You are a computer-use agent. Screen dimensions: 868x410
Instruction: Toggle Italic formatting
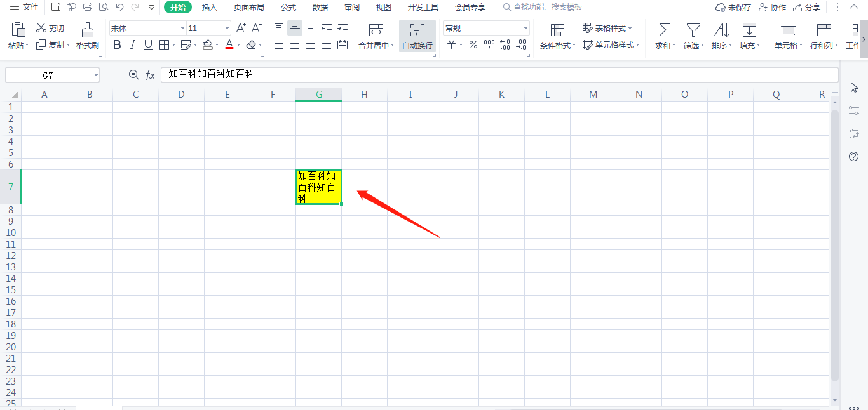[132, 44]
